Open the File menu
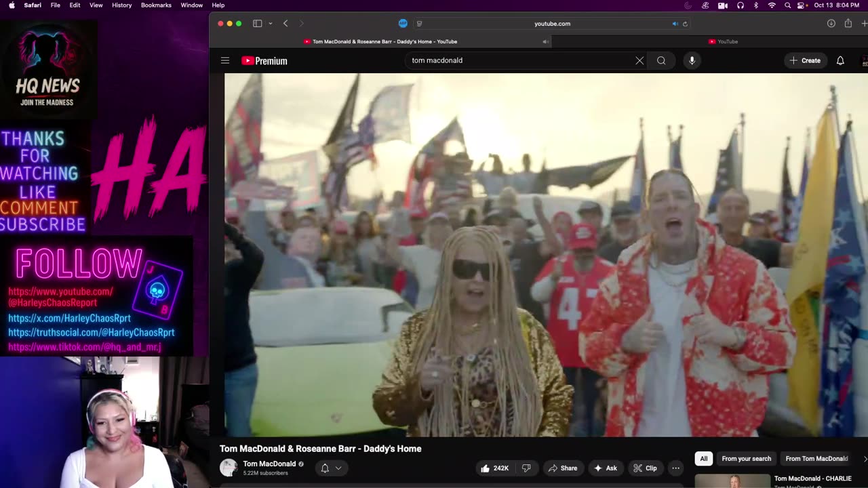 coord(56,5)
